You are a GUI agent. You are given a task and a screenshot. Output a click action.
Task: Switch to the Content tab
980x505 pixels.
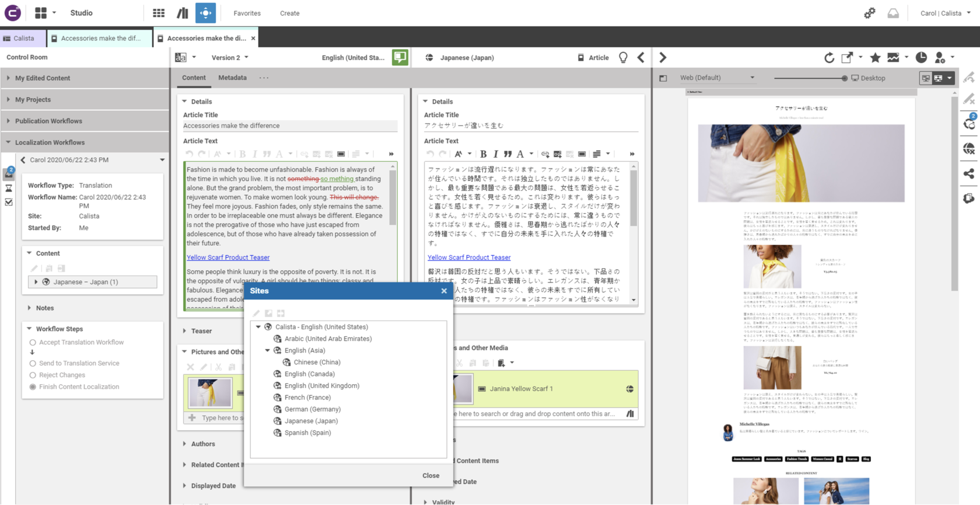[194, 78]
